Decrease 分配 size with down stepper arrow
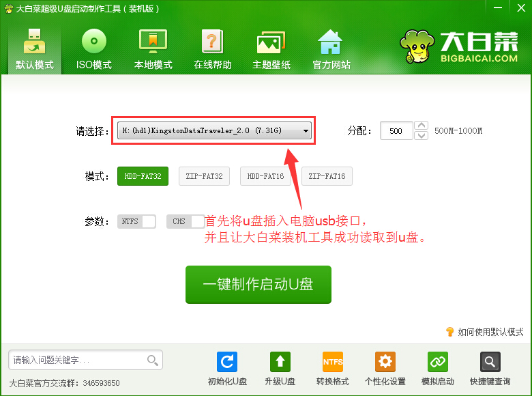 [421, 135]
